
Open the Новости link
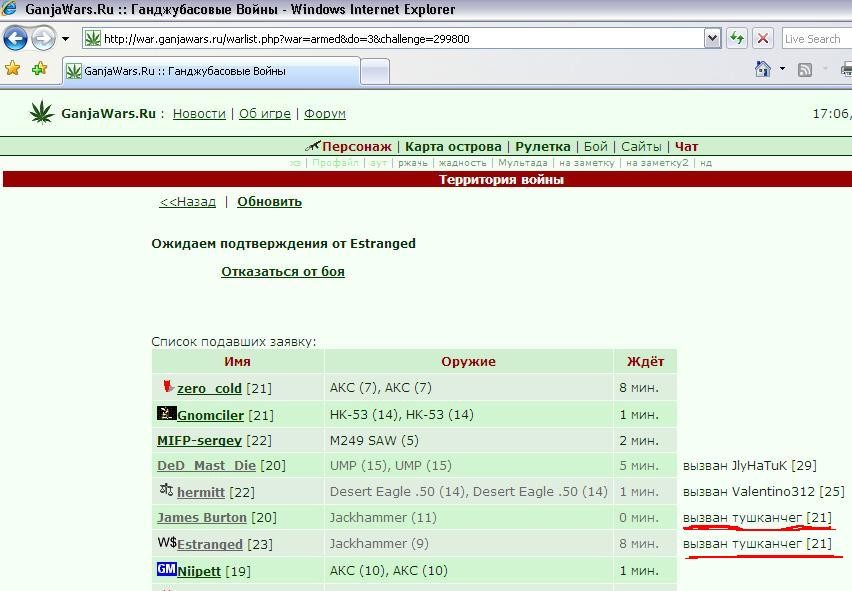click(x=199, y=114)
